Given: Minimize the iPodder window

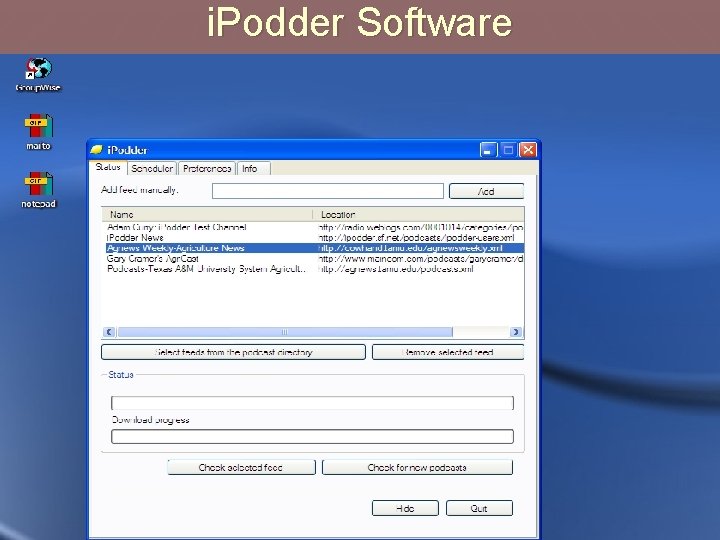Looking at the screenshot, I should coord(488,150).
